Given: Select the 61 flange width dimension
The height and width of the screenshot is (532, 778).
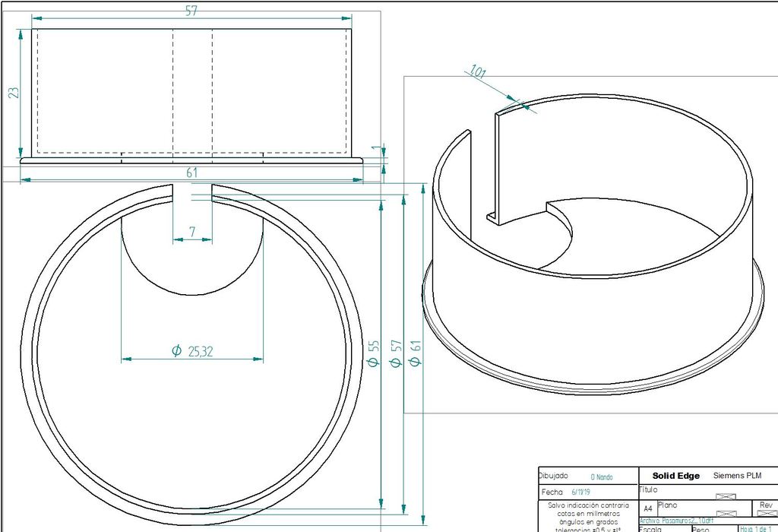Looking at the screenshot, I should pos(192,173).
